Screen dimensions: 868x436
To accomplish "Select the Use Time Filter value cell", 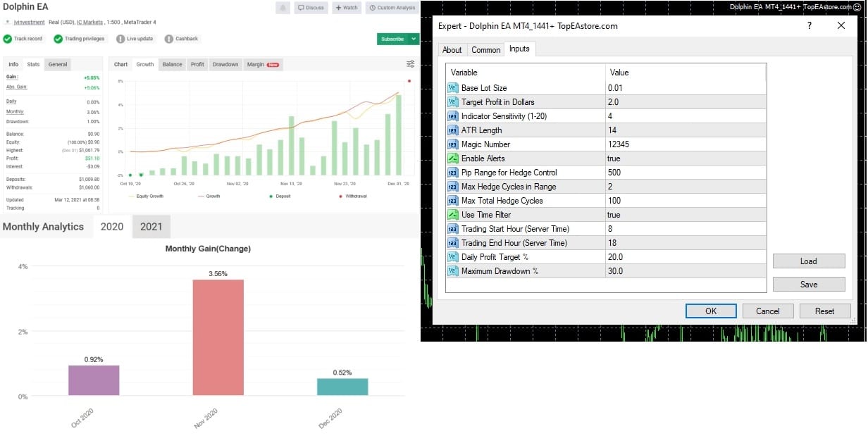I will [686, 215].
